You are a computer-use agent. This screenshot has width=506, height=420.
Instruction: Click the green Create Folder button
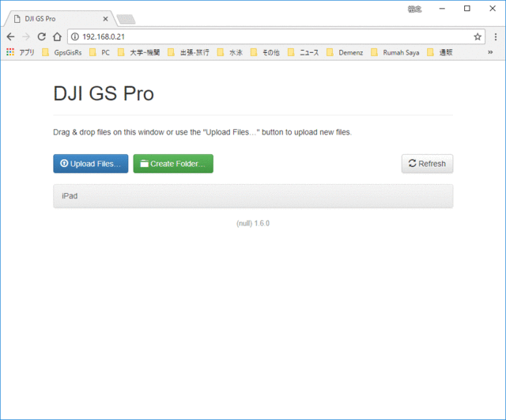point(173,164)
